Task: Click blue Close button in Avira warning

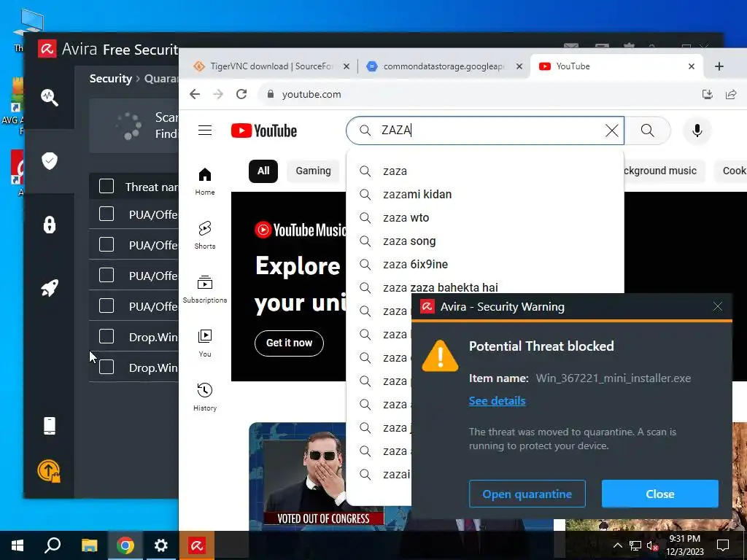Action: tap(659, 494)
